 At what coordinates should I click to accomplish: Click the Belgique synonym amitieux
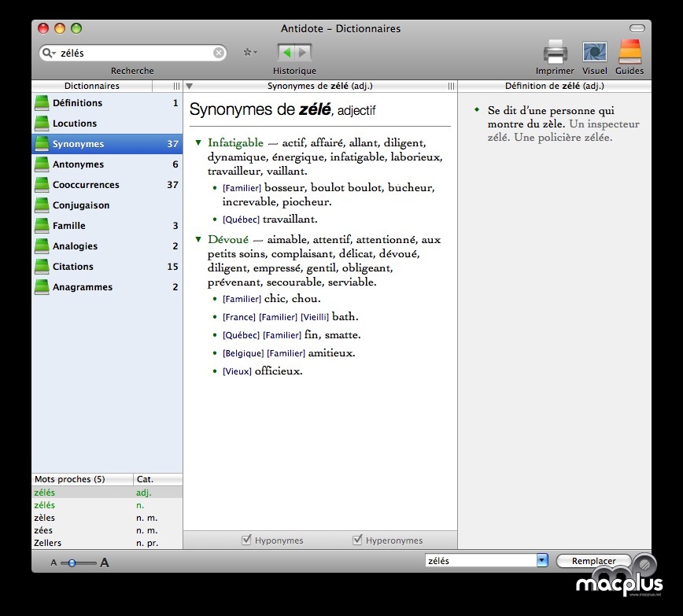tap(330, 353)
